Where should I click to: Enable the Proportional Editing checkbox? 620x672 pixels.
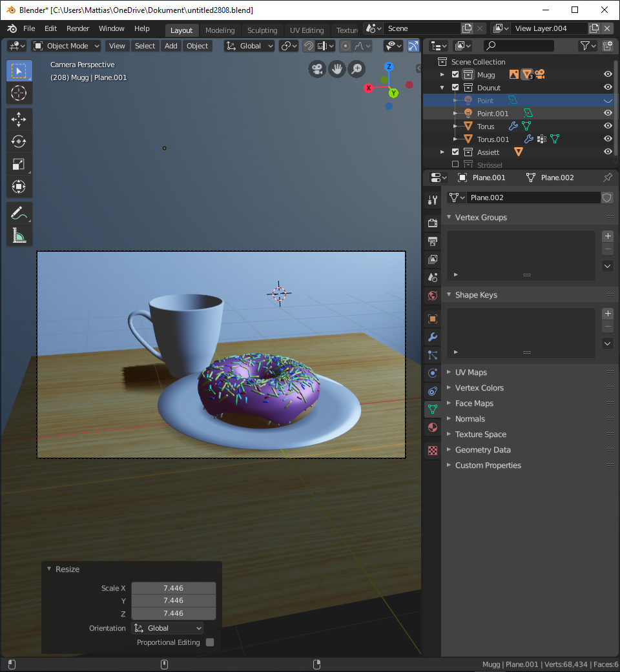210,642
